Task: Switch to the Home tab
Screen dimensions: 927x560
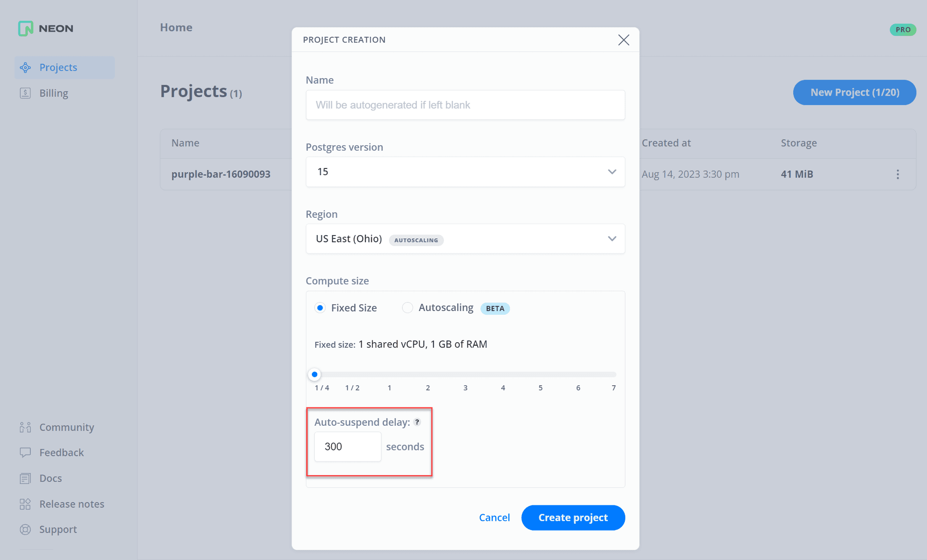Action: [x=176, y=28]
